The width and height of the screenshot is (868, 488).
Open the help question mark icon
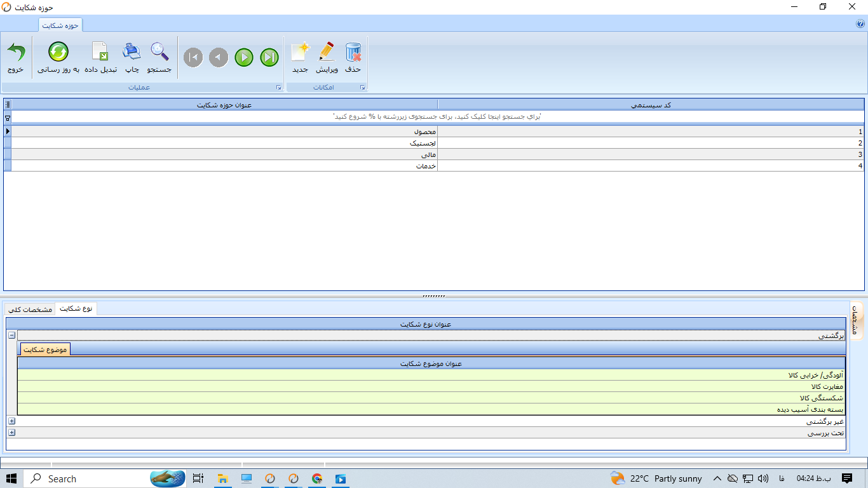point(860,24)
